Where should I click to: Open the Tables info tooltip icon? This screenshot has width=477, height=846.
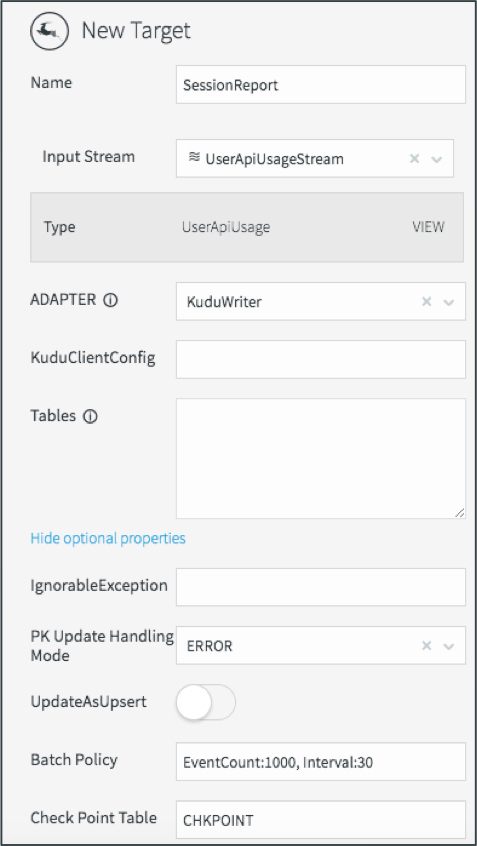[91, 417]
